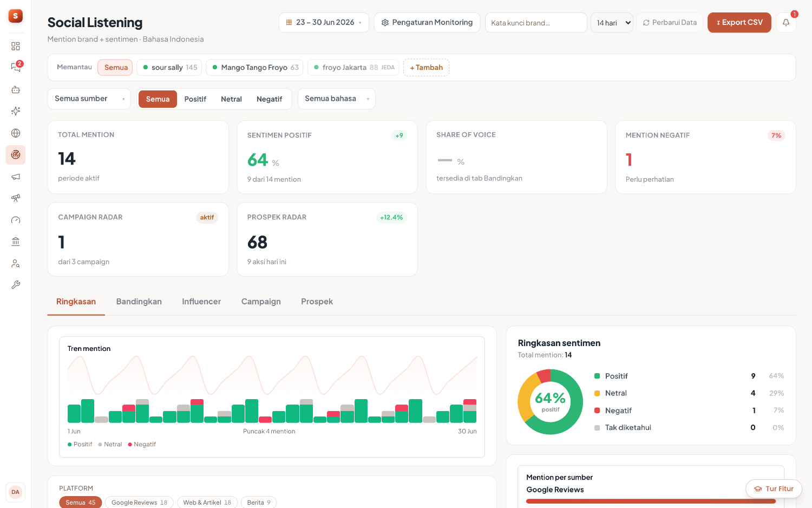This screenshot has height=508, width=812.
Task: Click the Tambah add brand button
Action: (x=426, y=68)
